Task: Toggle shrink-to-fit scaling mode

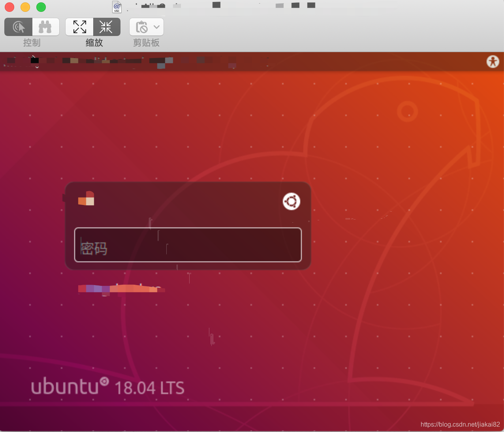Action: click(106, 26)
